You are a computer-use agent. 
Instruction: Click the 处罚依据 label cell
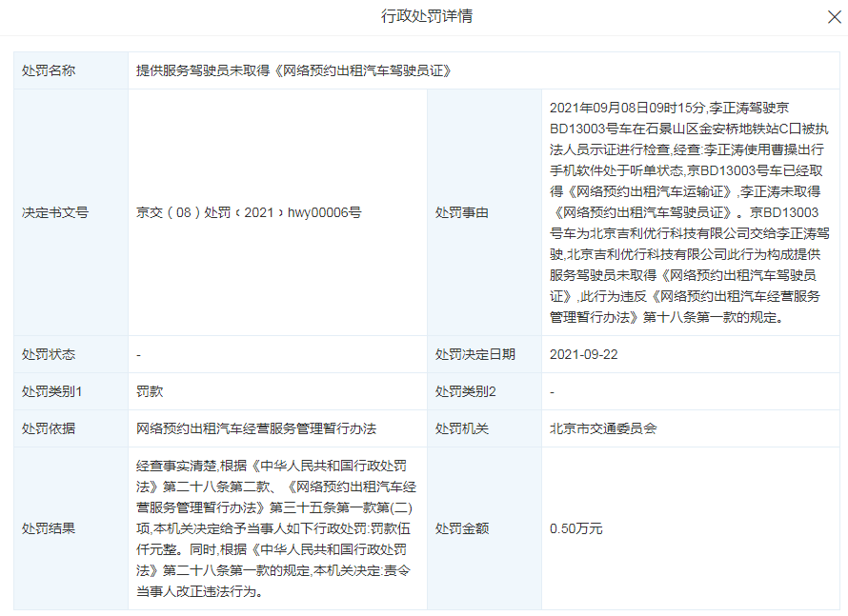49,428
